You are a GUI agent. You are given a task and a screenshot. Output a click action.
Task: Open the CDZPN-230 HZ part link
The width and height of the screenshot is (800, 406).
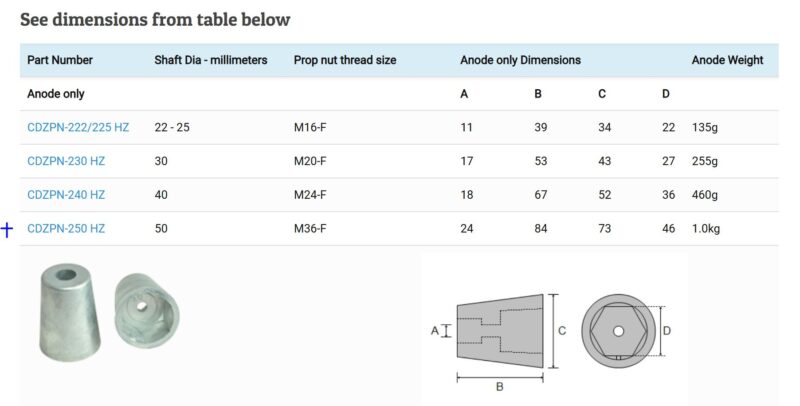(66, 162)
